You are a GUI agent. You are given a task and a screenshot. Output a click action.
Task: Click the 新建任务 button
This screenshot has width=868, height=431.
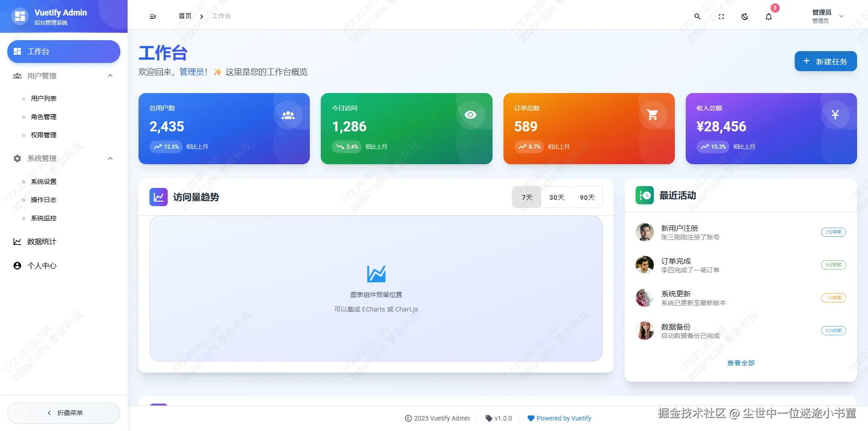(x=825, y=61)
